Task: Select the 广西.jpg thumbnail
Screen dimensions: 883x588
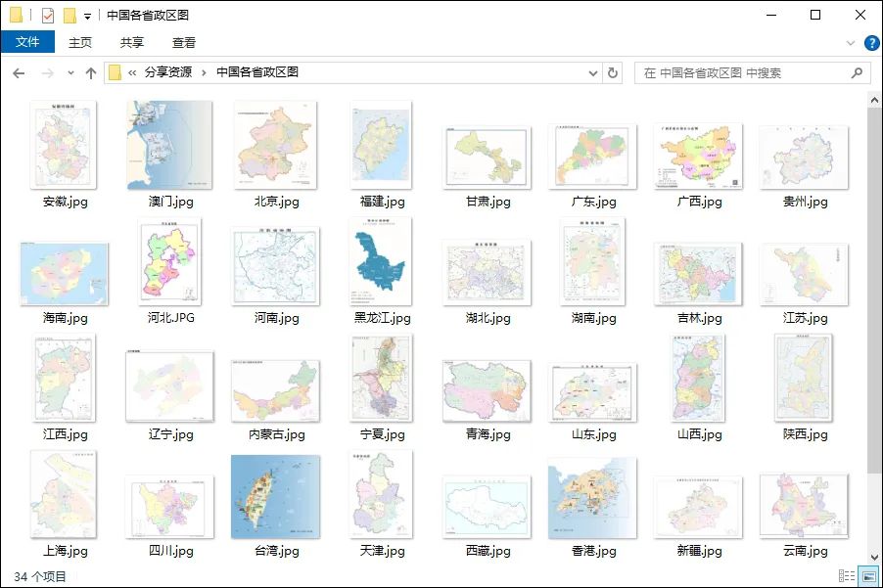Action: tap(698, 156)
